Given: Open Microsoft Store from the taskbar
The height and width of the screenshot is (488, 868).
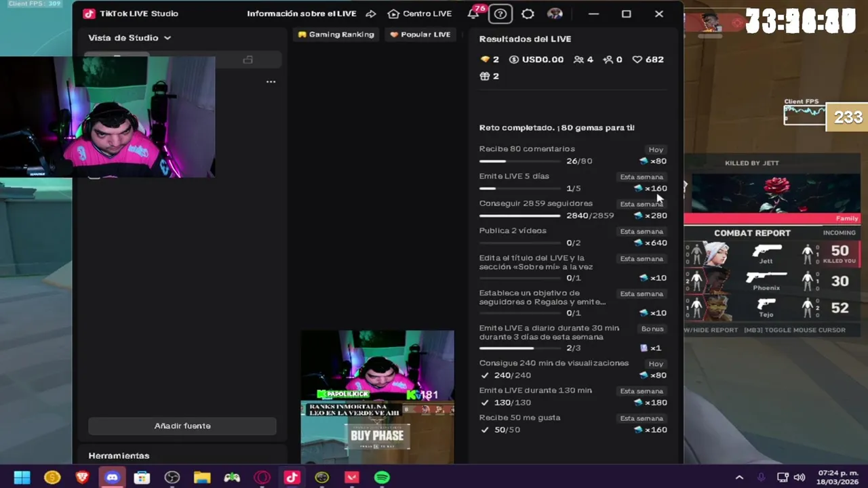Looking at the screenshot, I should [x=142, y=478].
